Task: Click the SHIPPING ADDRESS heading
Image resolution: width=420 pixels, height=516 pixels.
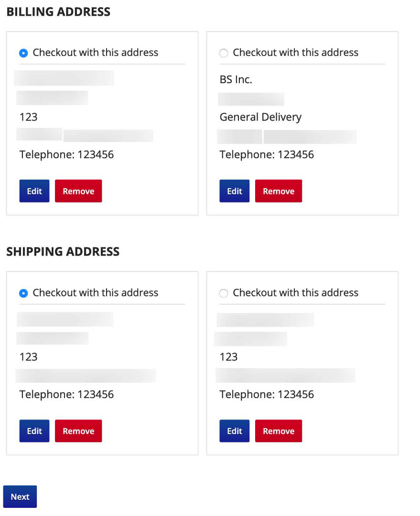Action: (63, 252)
